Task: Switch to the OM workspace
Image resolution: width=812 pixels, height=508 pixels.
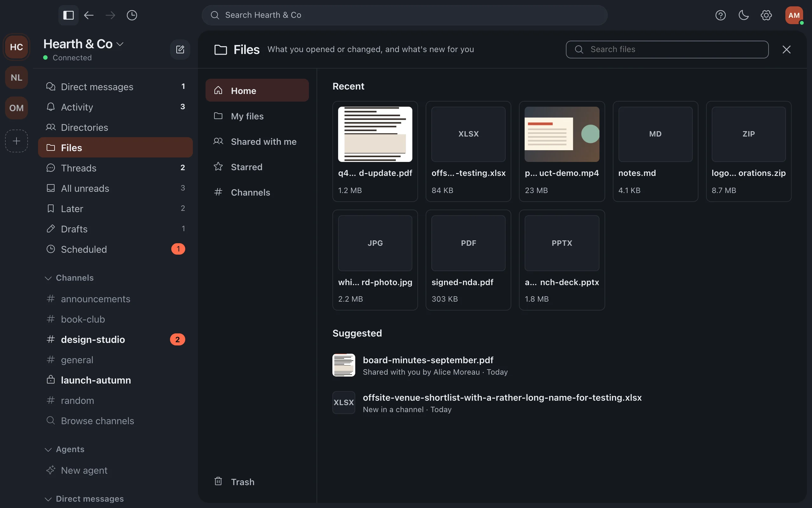Action: click(x=16, y=108)
